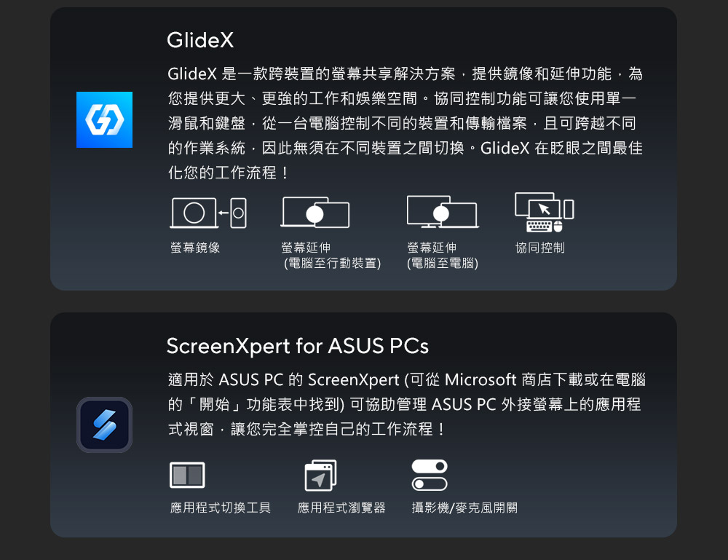The image size is (728, 560).
Task: Click the 應用程式切換工具 label
Action: (x=221, y=508)
